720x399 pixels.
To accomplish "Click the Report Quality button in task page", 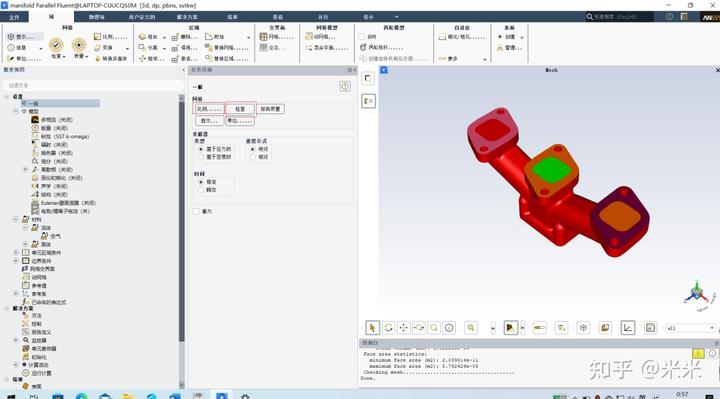I will (x=270, y=109).
